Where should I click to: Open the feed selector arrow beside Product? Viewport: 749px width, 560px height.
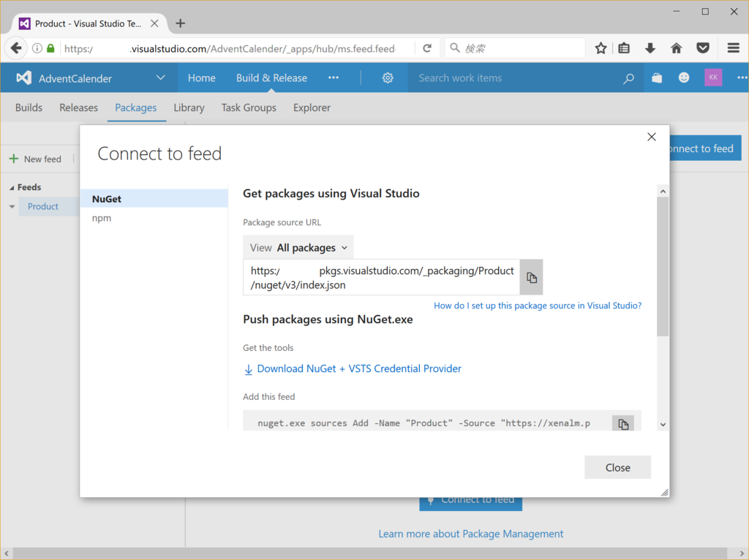click(12, 207)
